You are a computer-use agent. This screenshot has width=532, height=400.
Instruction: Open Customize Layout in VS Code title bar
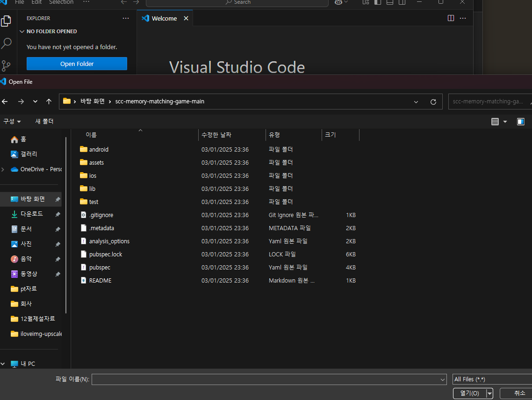[366, 2]
